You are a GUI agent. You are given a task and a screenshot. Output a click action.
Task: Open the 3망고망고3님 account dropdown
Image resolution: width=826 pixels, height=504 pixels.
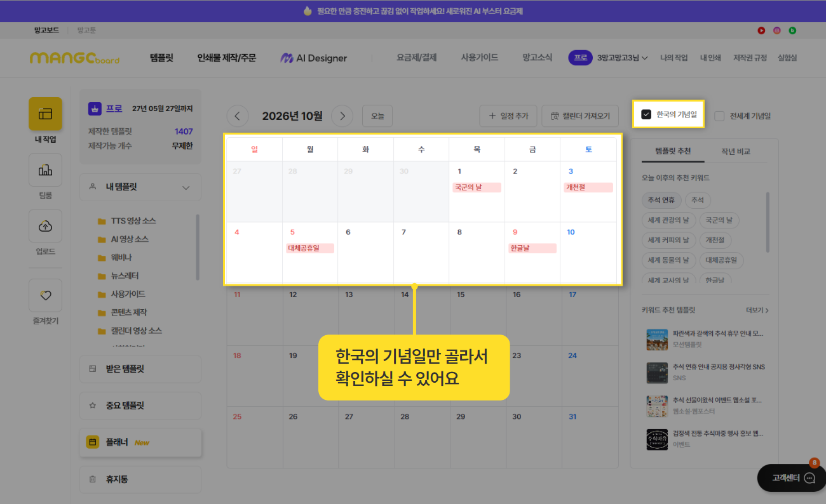click(623, 58)
